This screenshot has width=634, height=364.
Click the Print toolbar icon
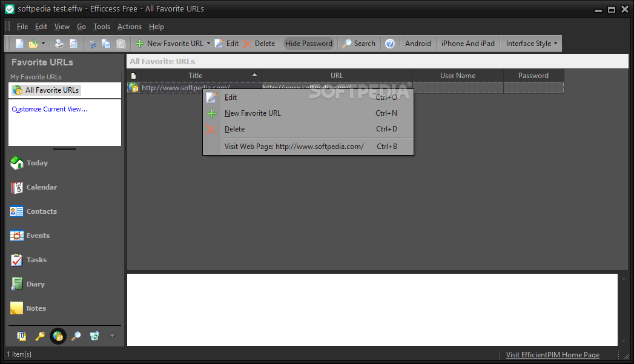pyautogui.click(x=59, y=43)
